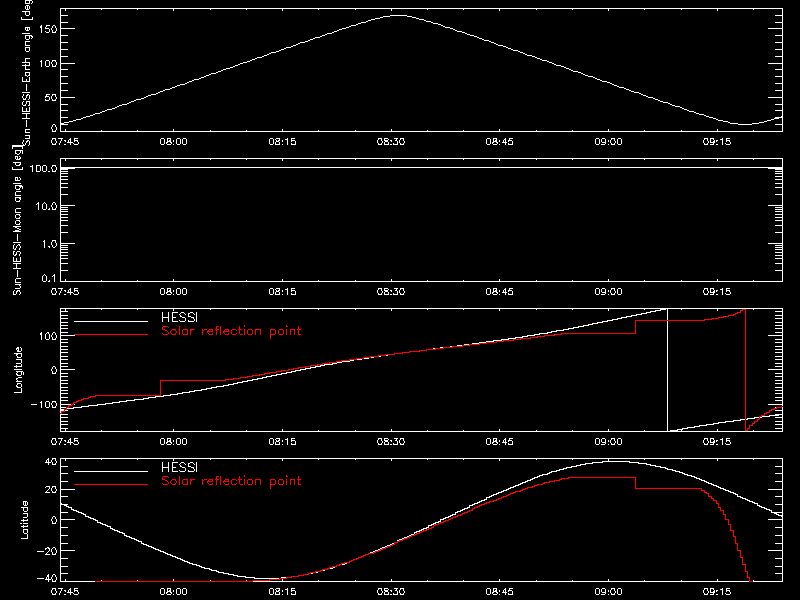The width and height of the screenshot is (800, 600).
Task: Select HESSI legend label in Latitude plot
Action: coord(179,467)
